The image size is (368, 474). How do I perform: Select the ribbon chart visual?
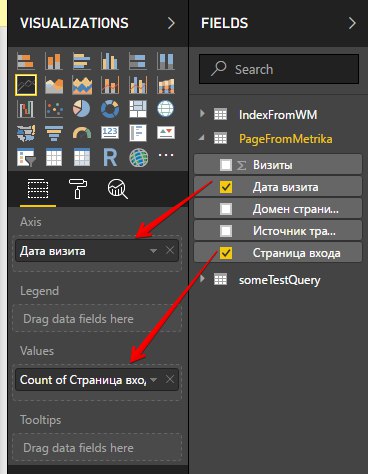(x=166, y=86)
